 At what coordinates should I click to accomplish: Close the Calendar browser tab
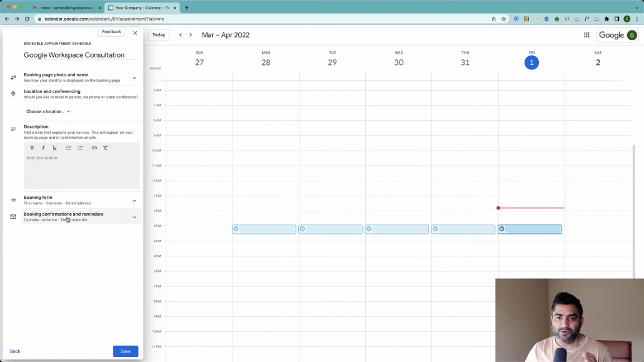174,8
